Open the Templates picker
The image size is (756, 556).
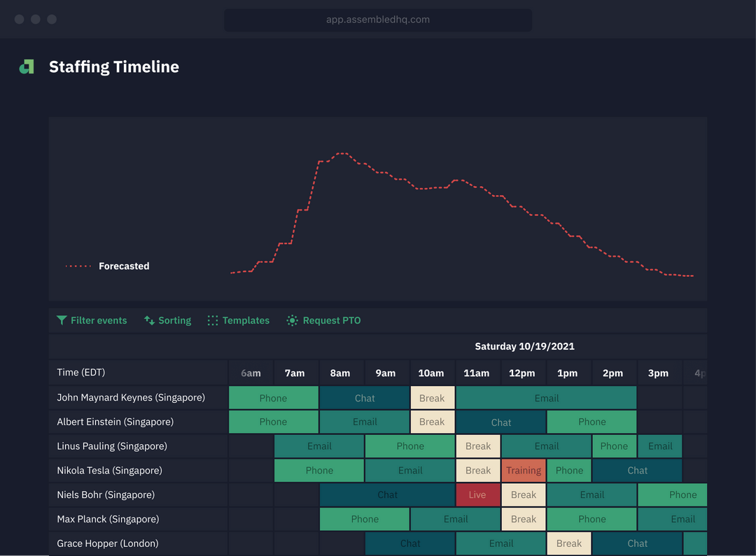coord(245,320)
